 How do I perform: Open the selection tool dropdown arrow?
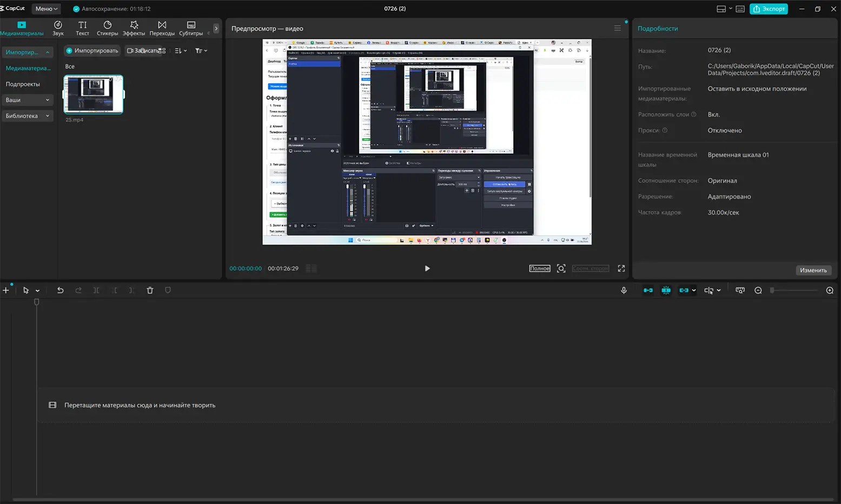point(37,291)
